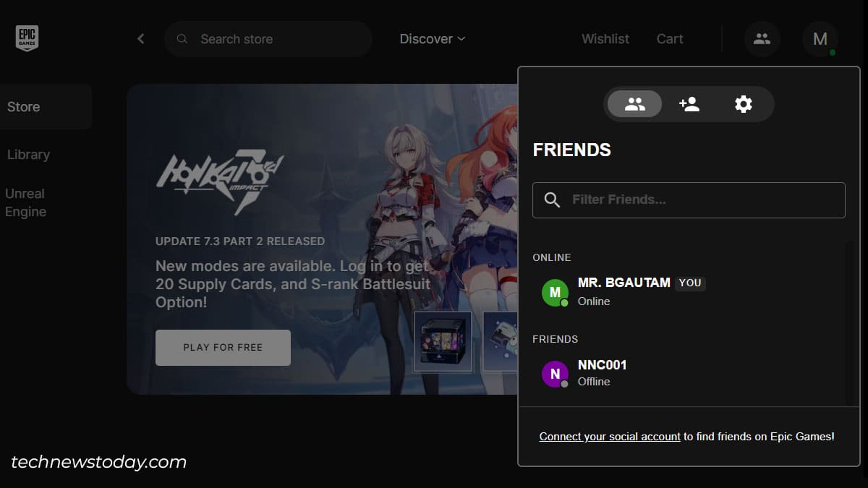Switch to the Library tab
Screen dimensions: 868x488
coord(28,154)
